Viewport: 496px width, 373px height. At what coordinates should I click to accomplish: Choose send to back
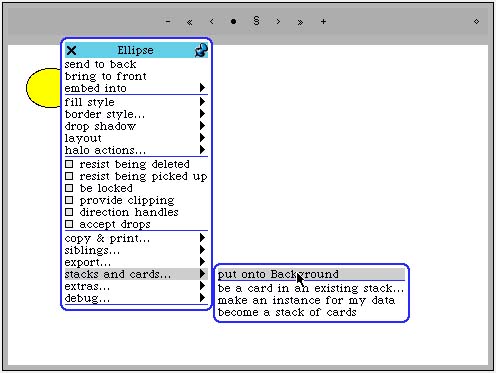[x=136, y=64]
